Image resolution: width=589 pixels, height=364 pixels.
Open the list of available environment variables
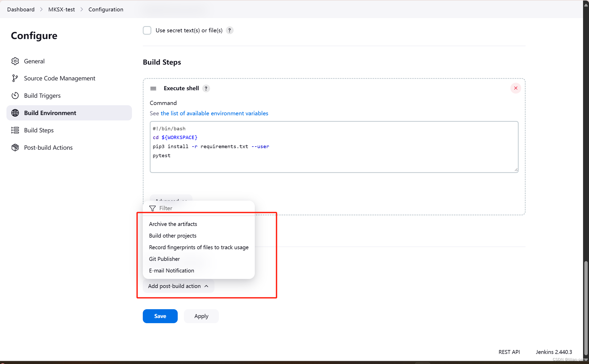(x=214, y=113)
